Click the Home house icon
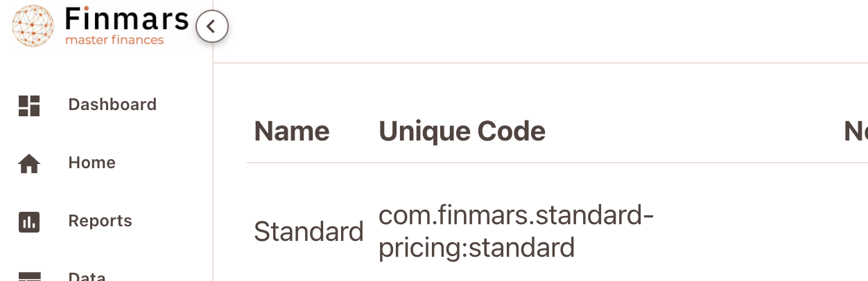868x281 pixels. (x=29, y=164)
